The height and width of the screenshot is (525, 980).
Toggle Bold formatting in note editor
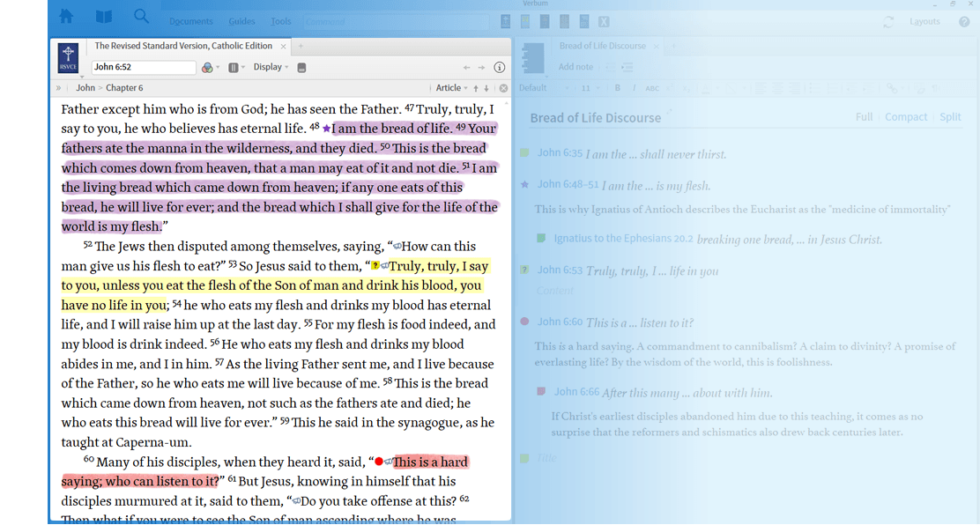coord(618,88)
